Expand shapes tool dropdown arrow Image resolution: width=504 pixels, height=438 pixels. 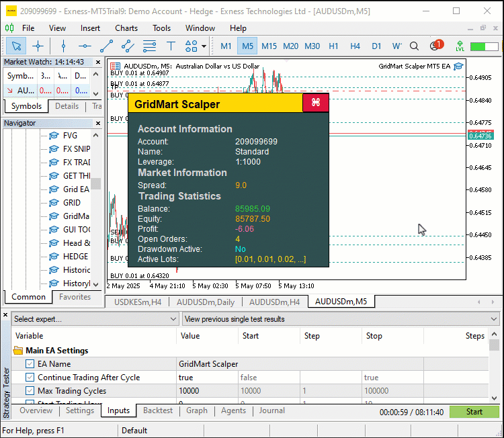(x=204, y=46)
